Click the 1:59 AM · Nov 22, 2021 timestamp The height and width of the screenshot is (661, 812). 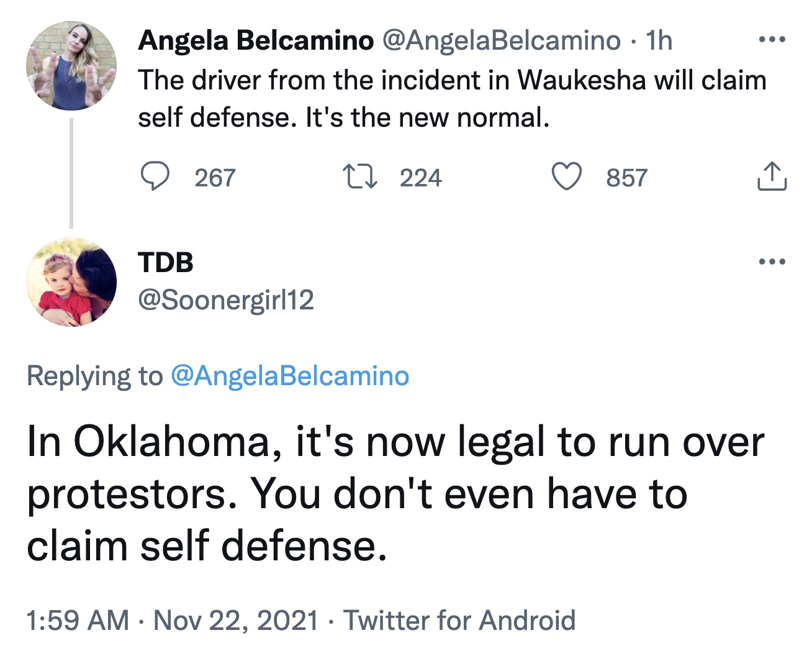tap(172, 620)
